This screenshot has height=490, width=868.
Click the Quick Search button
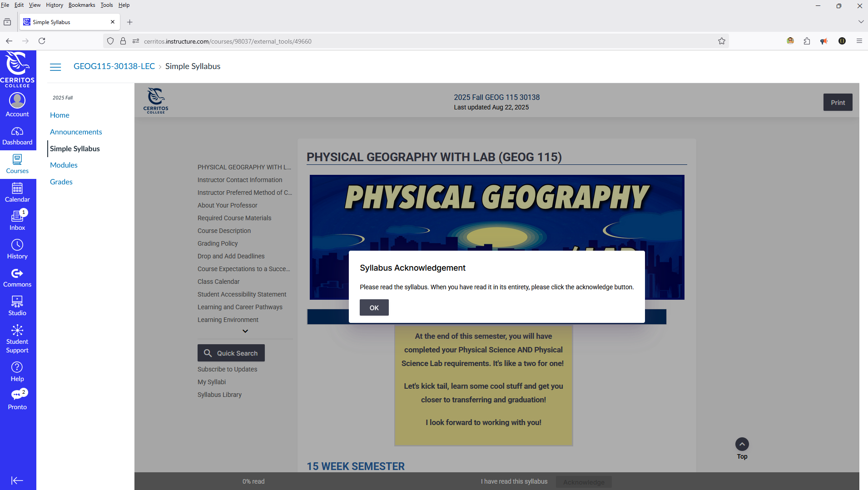[x=231, y=353]
